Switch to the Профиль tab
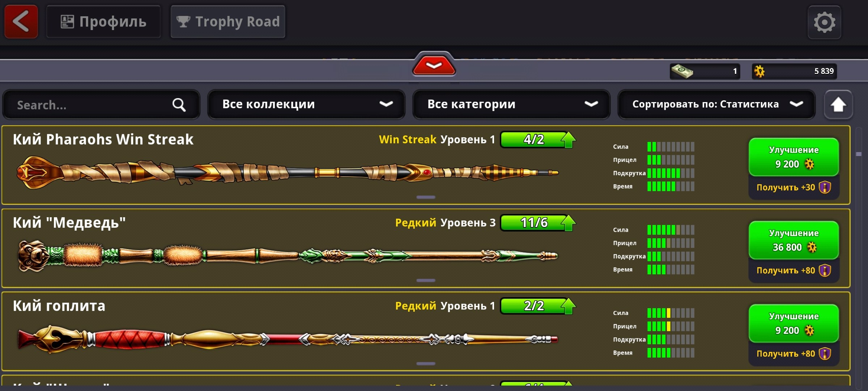Image resolution: width=868 pixels, height=391 pixels. pyautogui.click(x=103, y=22)
